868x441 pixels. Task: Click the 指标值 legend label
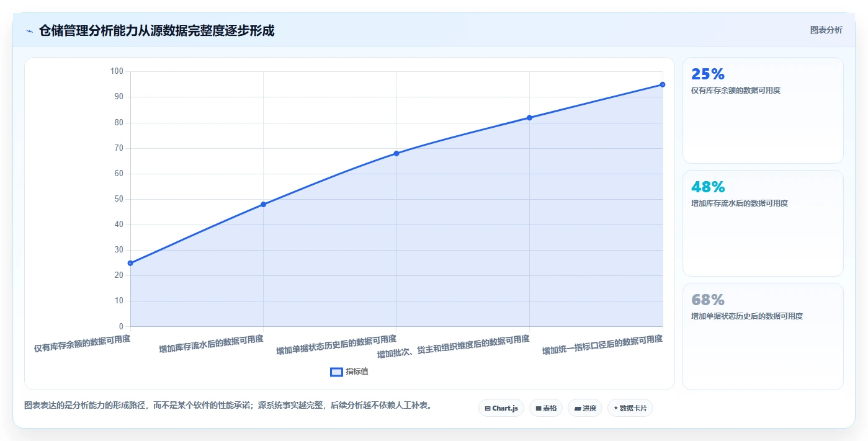point(357,372)
